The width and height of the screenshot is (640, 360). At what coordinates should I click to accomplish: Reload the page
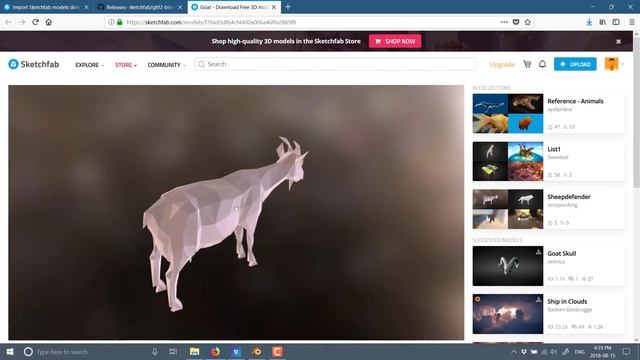(x=36, y=22)
